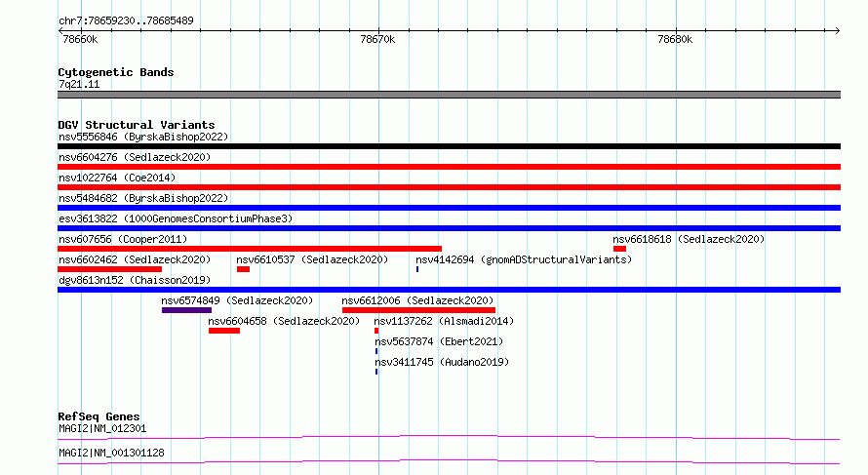868x475 pixels.
Task: Click the red nsv6602462 variant bar
Action: click(109, 269)
